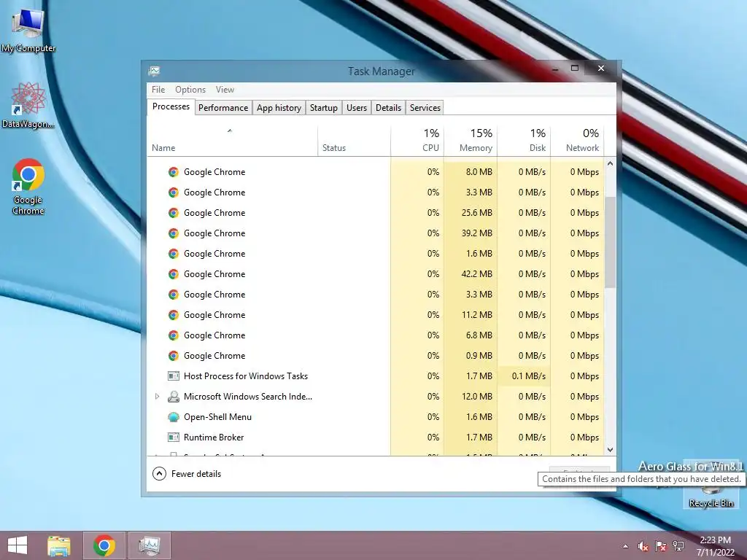Select Chrome process icon using 25.6 MB

(x=174, y=213)
